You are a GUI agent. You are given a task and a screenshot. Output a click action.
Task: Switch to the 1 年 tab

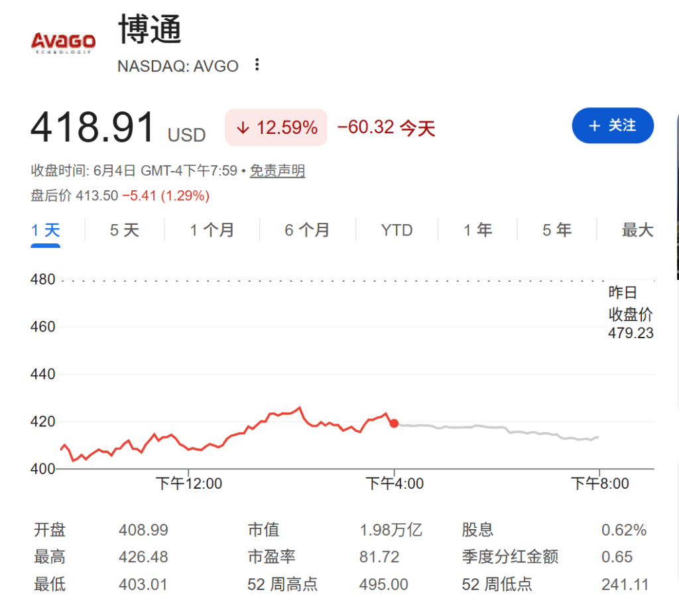click(x=477, y=230)
